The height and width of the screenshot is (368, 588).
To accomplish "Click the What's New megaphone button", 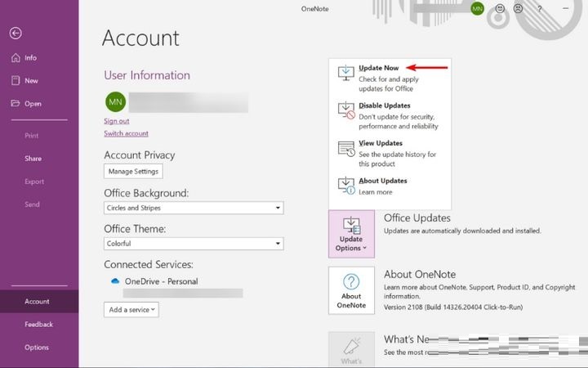I will tap(351, 350).
